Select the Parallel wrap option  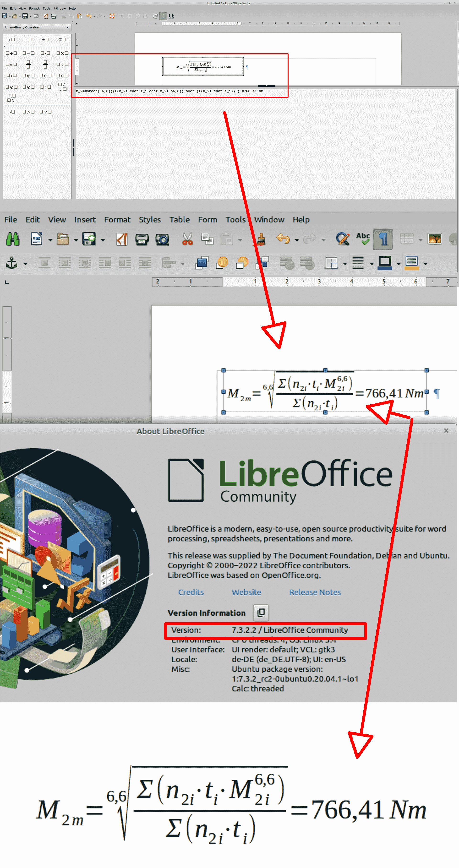[64, 263]
